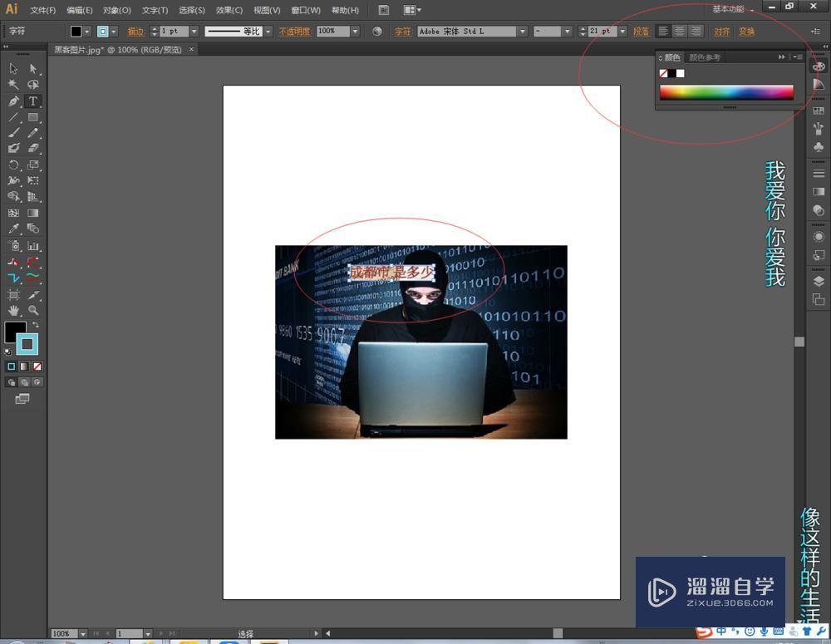Align paragraph text left

point(663,32)
